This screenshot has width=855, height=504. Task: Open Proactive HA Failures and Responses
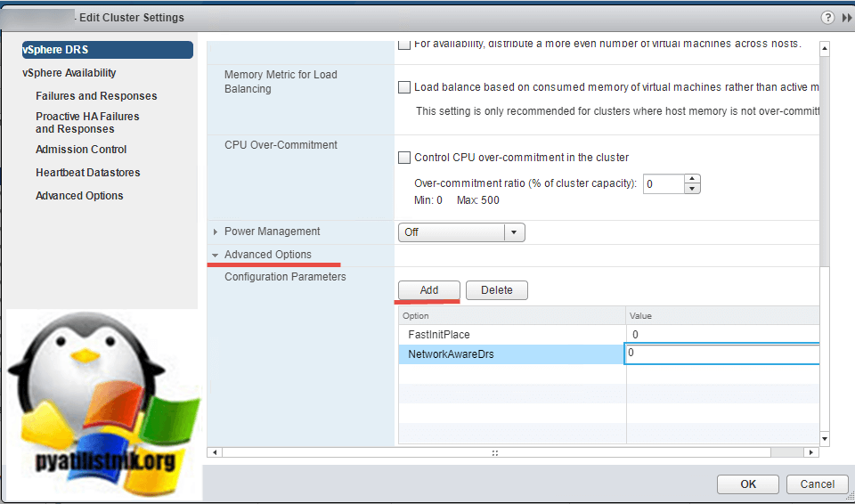pyautogui.click(x=87, y=123)
